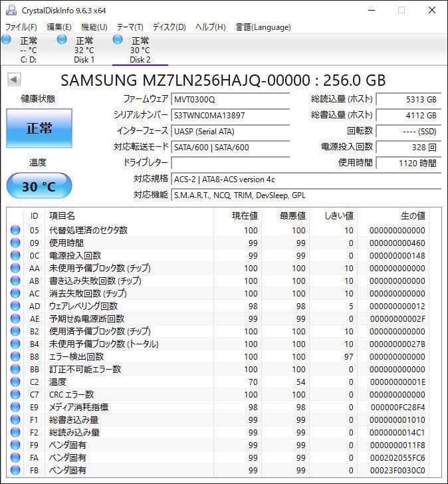The height and width of the screenshot is (484, 448).
Task: Go to previous disk with left arrow
Action: (14, 80)
